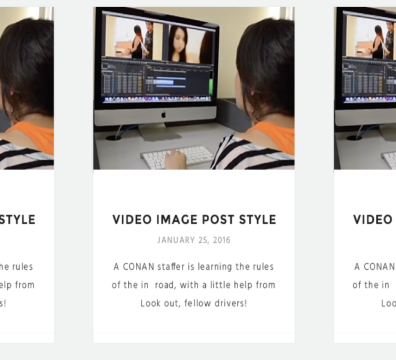Click the partially visible left card thumbnail
396x360 pixels.
[x=27, y=88]
